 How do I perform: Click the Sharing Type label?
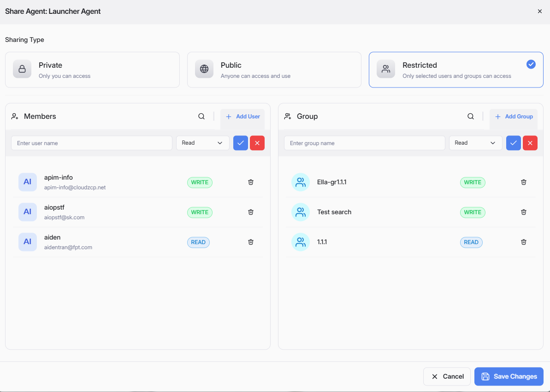[x=24, y=40]
